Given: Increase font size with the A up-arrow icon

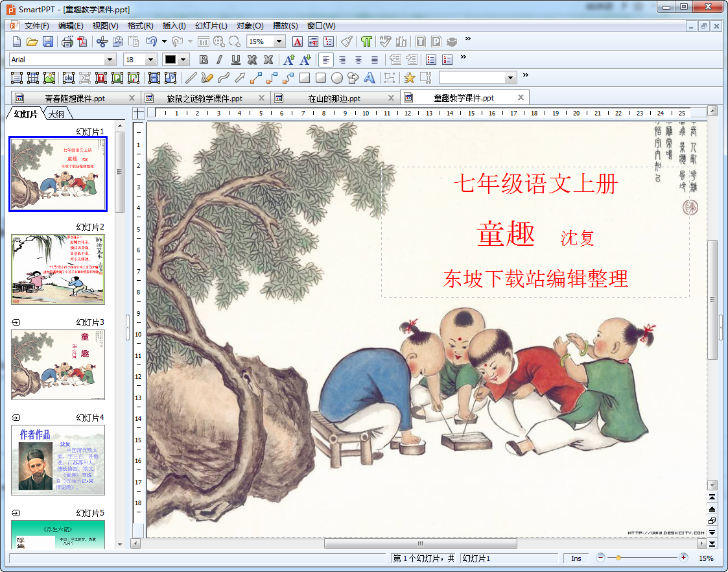Looking at the screenshot, I should click(x=288, y=60).
